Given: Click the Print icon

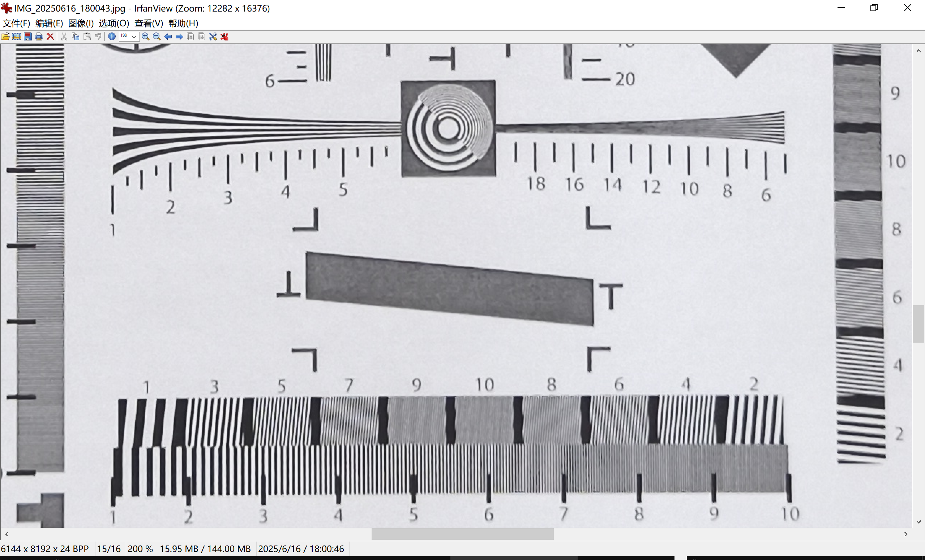Looking at the screenshot, I should 39,36.
